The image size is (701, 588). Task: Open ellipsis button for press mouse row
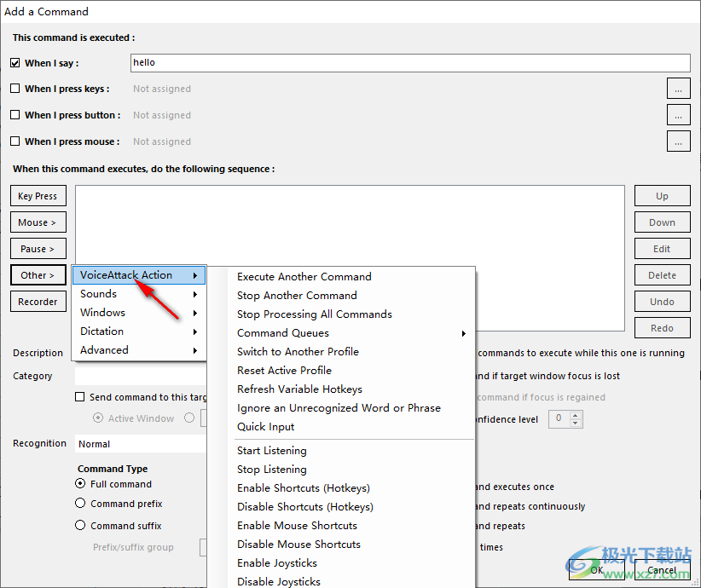(679, 141)
